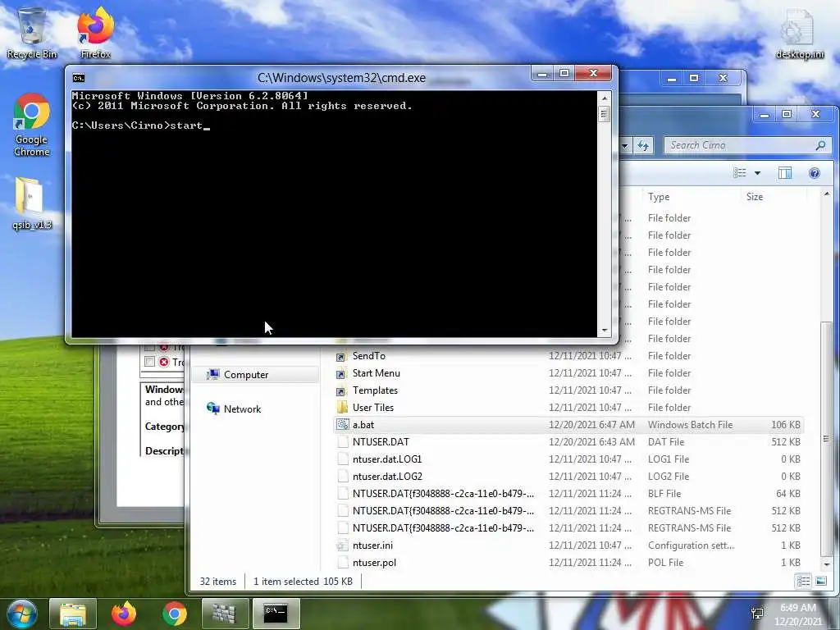Switch to the cmd.exe taskbar button
Screen dimensions: 840x630
(x=276, y=614)
